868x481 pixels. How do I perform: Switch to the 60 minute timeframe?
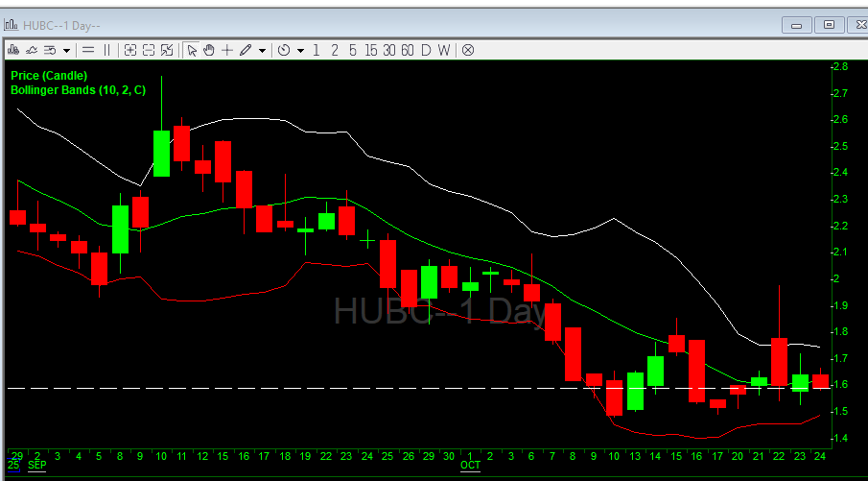tap(407, 50)
